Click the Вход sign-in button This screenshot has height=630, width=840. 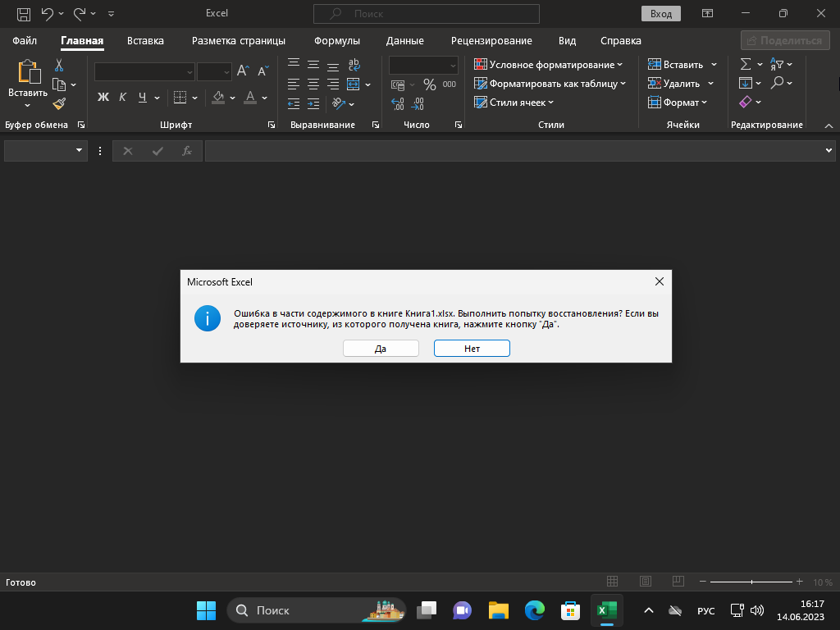[x=661, y=14]
